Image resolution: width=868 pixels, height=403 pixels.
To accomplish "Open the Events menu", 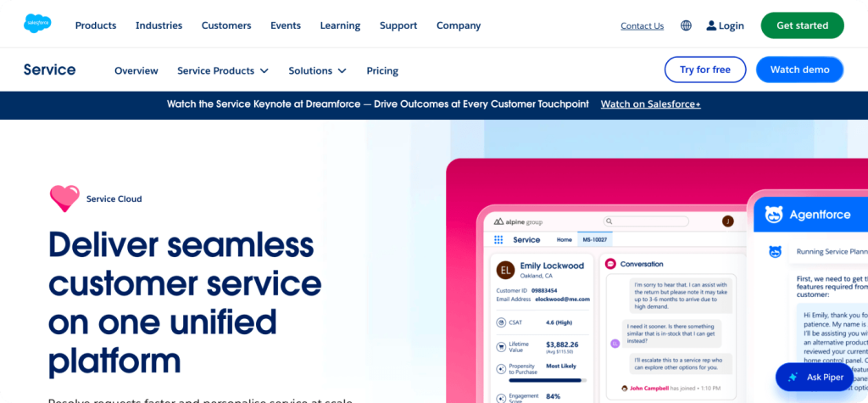I will point(286,25).
